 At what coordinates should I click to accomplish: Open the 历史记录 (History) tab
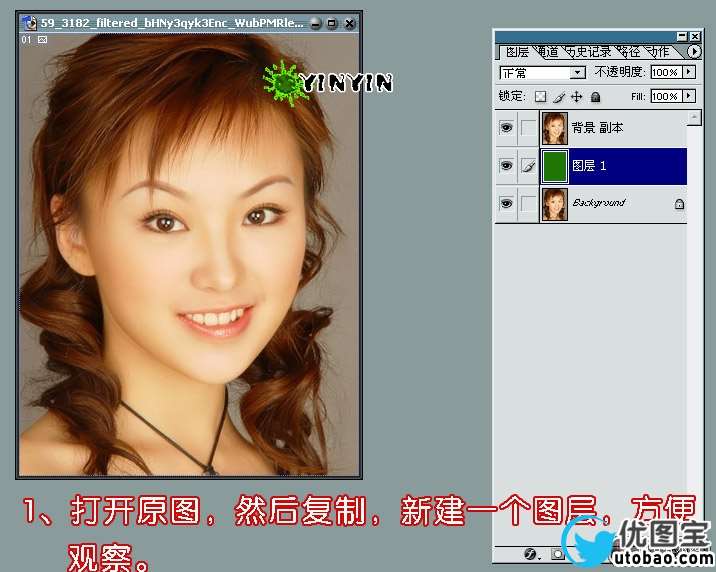tap(588, 52)
